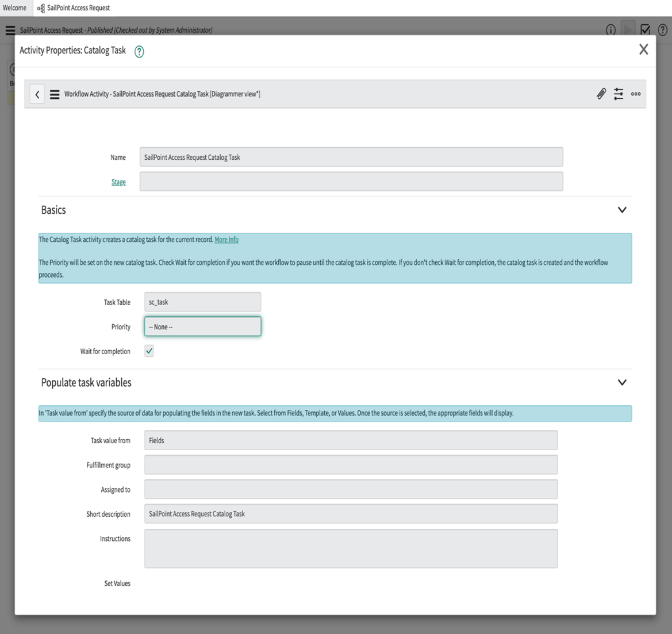This screenshot has height=634, width=672.
Task: Click the workflow info icon in background header
Action: click(610, 29)
